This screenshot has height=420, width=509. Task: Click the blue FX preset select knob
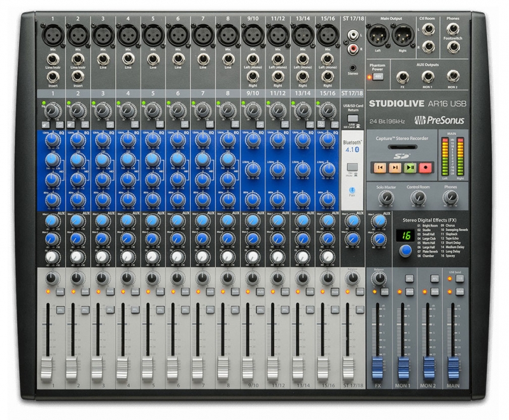(405, 251)
